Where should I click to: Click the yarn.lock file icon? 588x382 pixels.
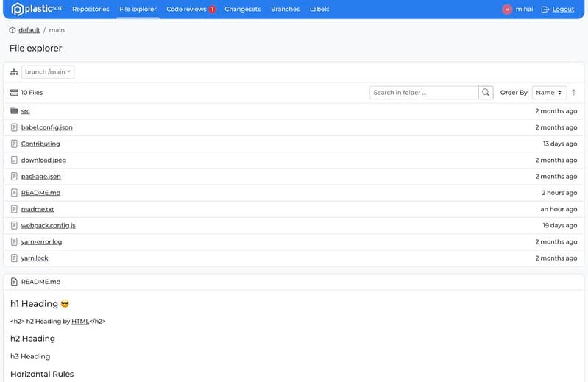click(x=14, y=258)
